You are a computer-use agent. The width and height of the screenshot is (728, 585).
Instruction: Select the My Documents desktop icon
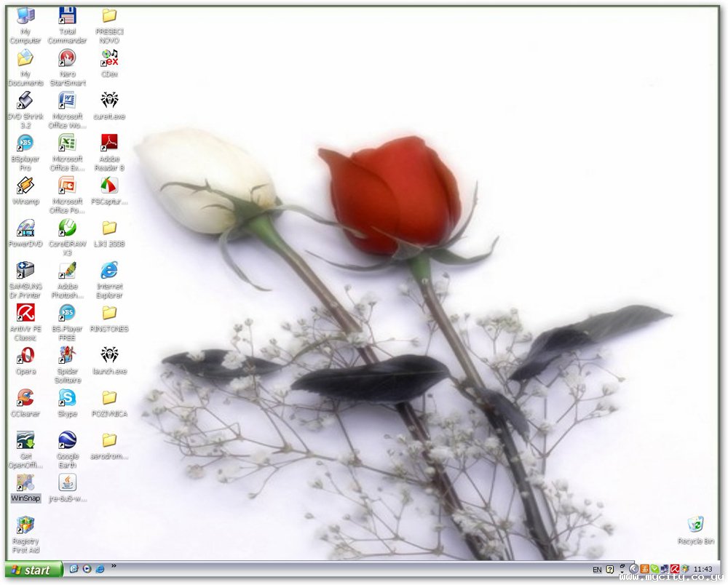(x=25, y=68)
